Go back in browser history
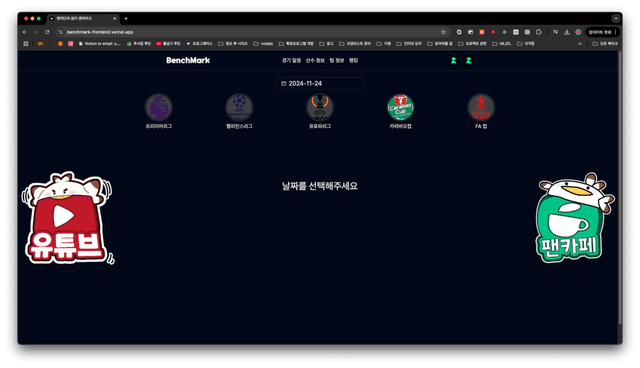Image resolution: width=640 pixels, height=368 pixels. click(x=25, y=32)
